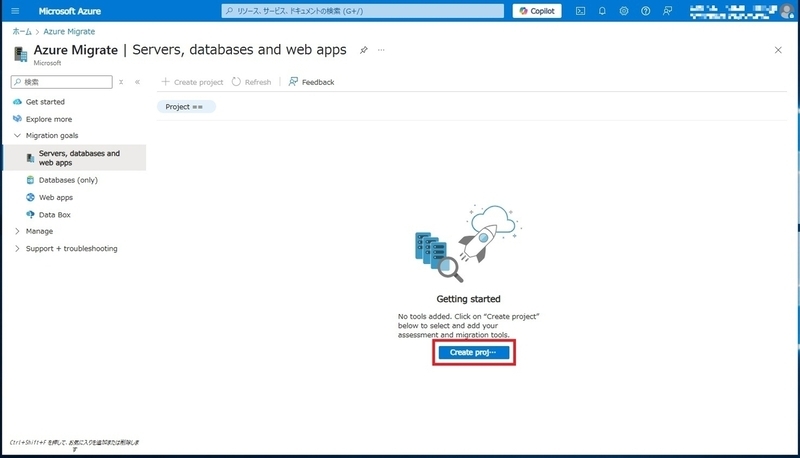Screen dimensions: 800x458
Task: Click the global search field
Action: [362, 11]
